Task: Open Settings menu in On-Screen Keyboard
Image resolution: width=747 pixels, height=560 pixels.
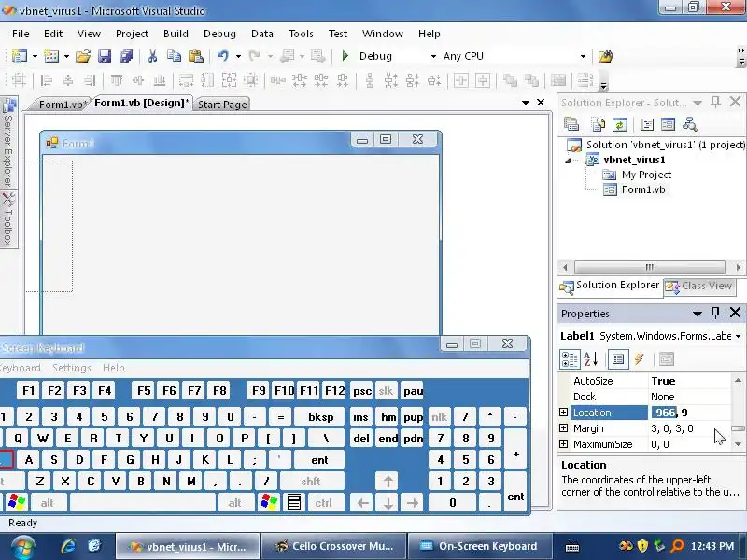Action: point(72,368)
